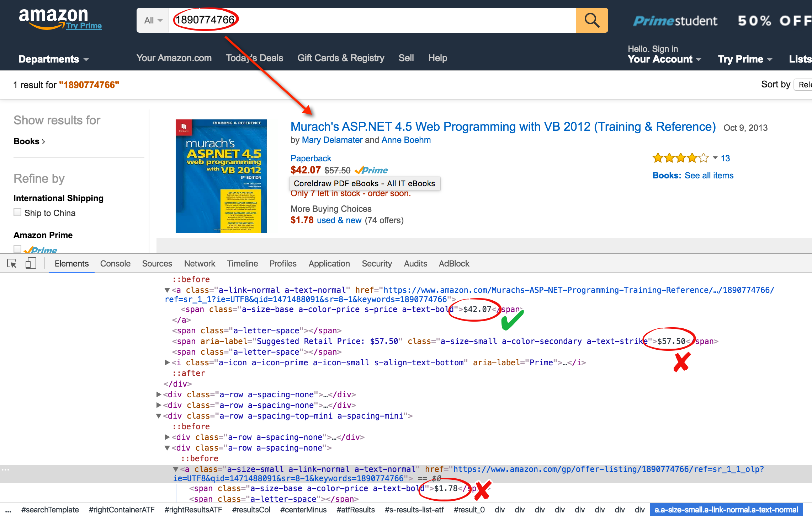Viewport: 812px width, 516px height.
Task: Click the four-star rating icons
Action: coord(681,158)
